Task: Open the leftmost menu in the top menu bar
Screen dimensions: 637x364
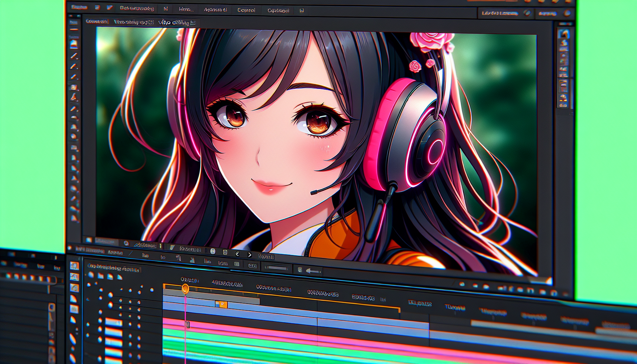Action: pos(79,7)
